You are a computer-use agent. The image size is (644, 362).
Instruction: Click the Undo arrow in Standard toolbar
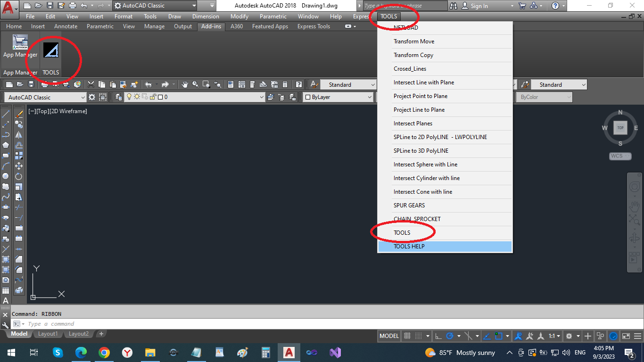coord(148,84)
